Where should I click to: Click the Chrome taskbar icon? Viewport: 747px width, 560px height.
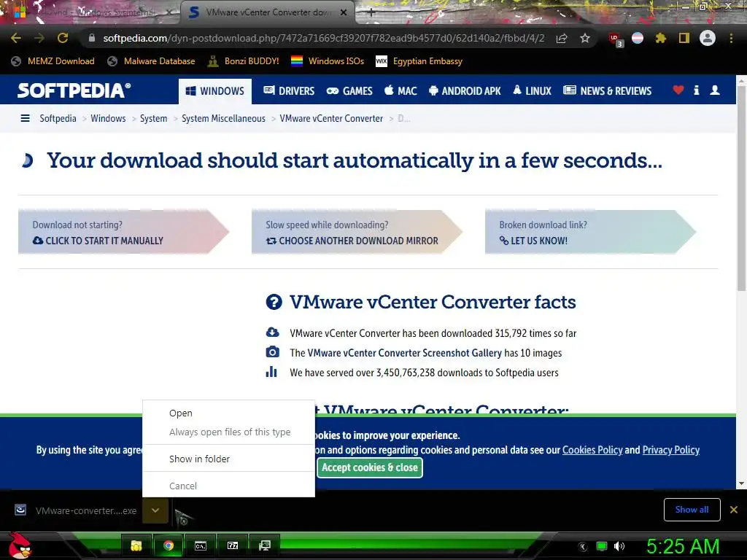click(169, 545)
